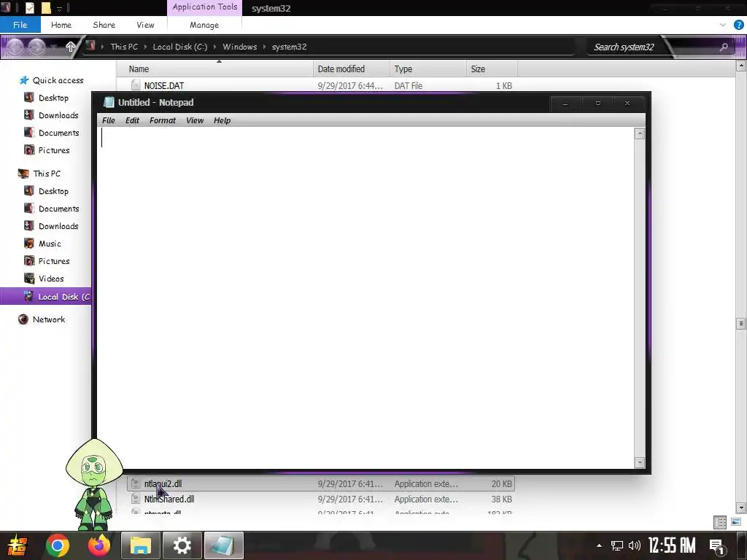Select Local Disk (C in navigation pane
This screenshot has width=747, height=560.
pyautogui.click(x=46, y=296)
